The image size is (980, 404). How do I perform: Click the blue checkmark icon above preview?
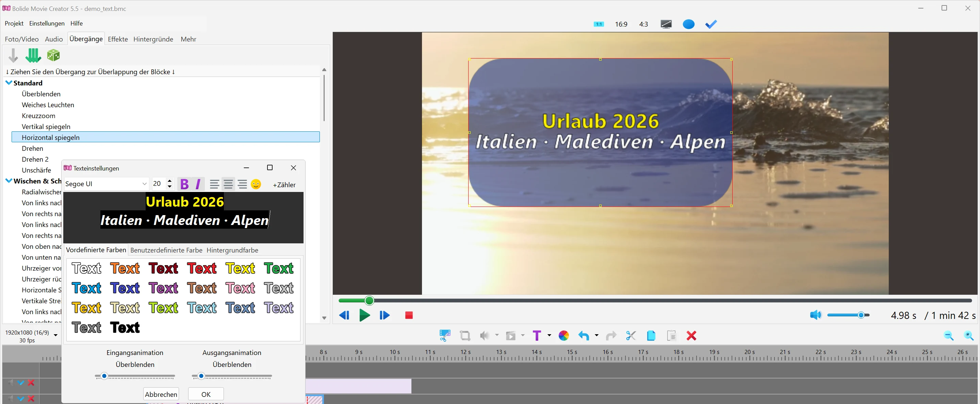pyautogui.click(x=711, y=25)
